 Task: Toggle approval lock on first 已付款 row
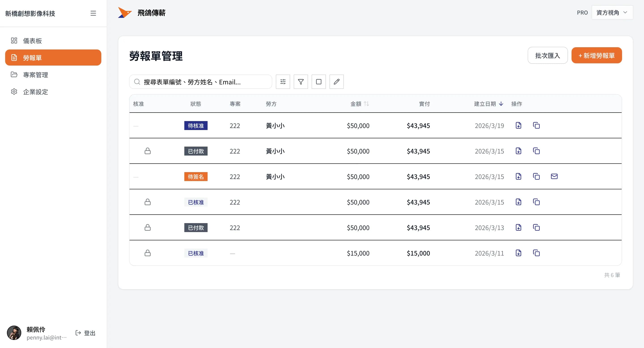coord(147,151)
